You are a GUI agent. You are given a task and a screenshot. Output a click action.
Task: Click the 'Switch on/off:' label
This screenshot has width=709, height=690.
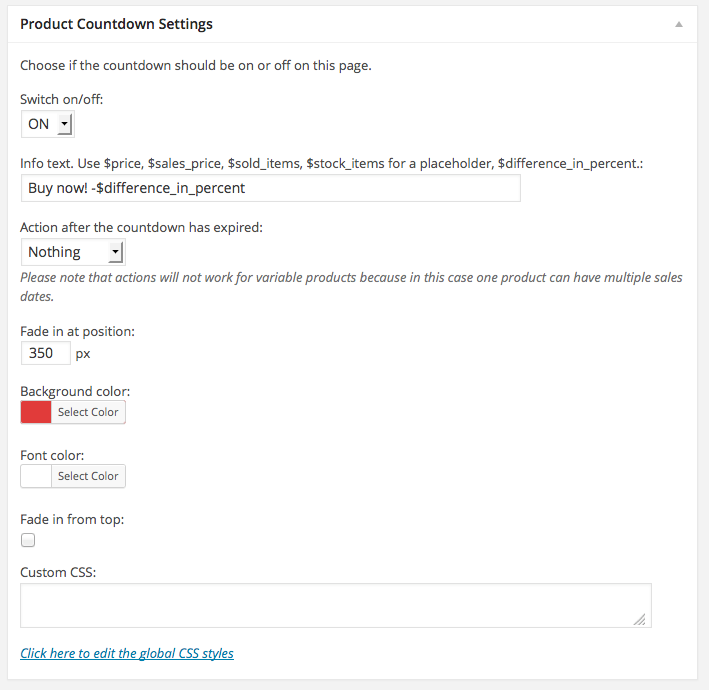[62, 99]
